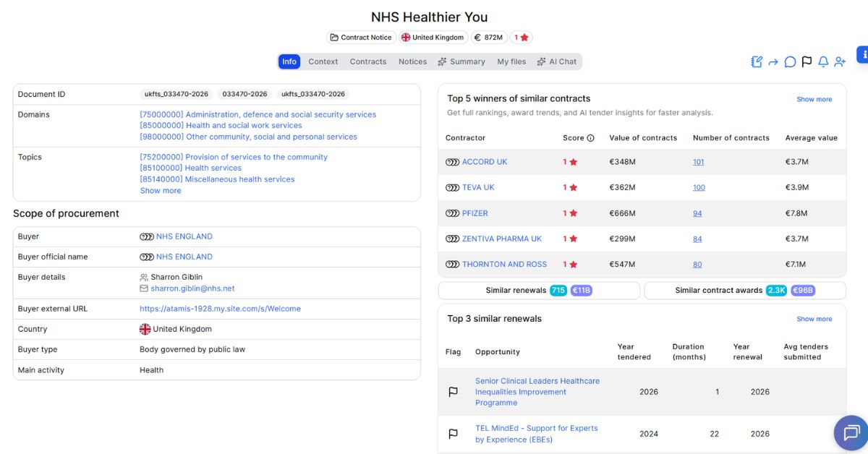This screenshot has width=868, height=454.
Task: Click the organisation icon beside ZENTIVA PHARMA UK
Action: coord(453,239)
